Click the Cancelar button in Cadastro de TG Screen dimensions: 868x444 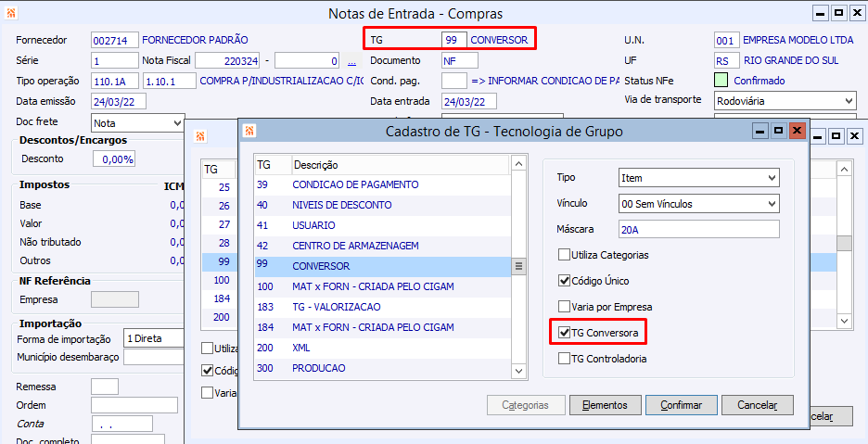tap(758, 405)
